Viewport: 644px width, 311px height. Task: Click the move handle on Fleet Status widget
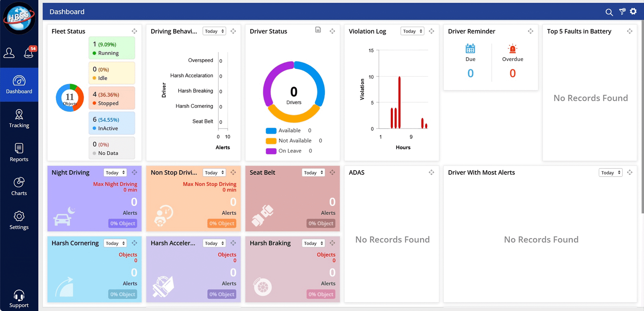[134, 31]
